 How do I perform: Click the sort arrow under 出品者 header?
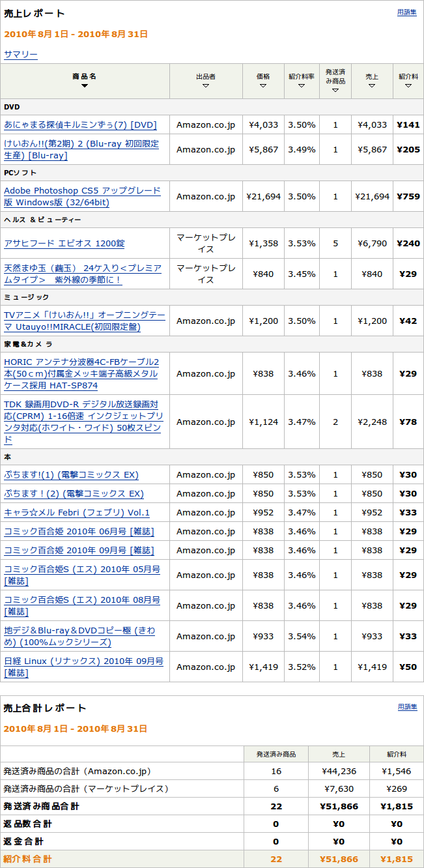coord(206,86)
